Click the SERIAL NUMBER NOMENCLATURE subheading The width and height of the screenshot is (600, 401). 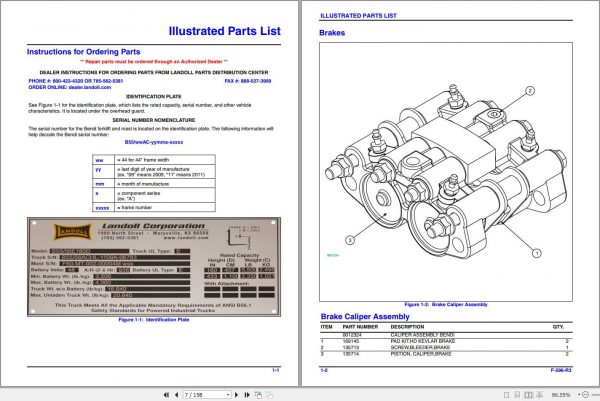click(x=154, y=120)
